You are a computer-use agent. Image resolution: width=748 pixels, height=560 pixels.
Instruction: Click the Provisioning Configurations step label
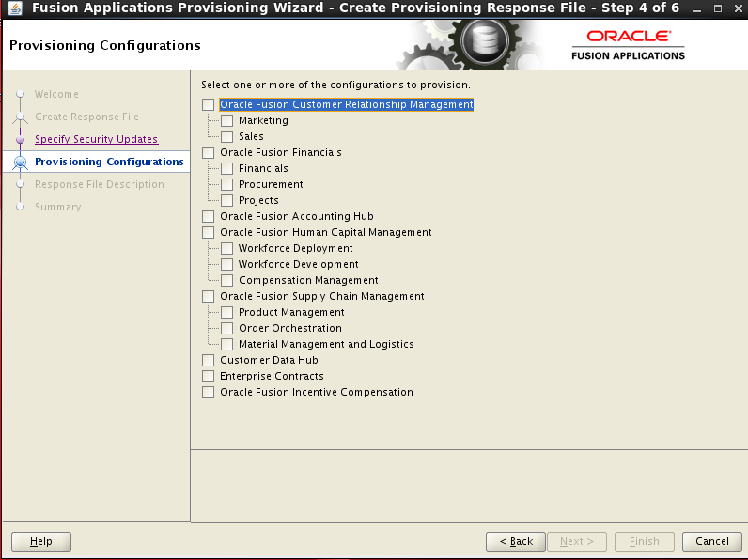109,162
